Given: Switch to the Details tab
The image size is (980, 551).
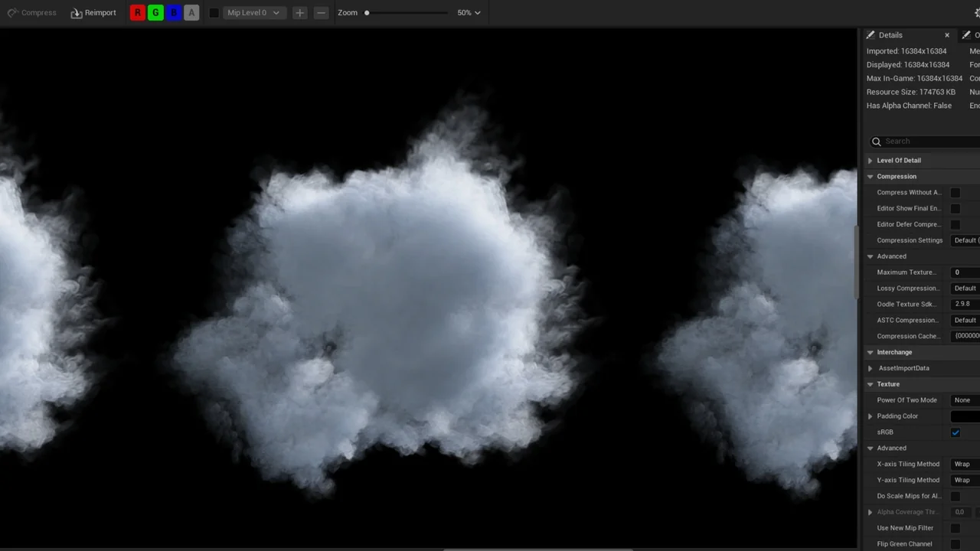Looking at the screenshot, I should [890, 35].
